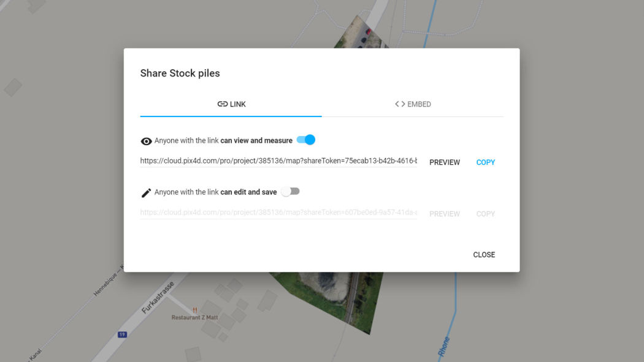Click the chain link icon in LINK tab
Screen dimensions: 644x362
[x=222, y=104]
